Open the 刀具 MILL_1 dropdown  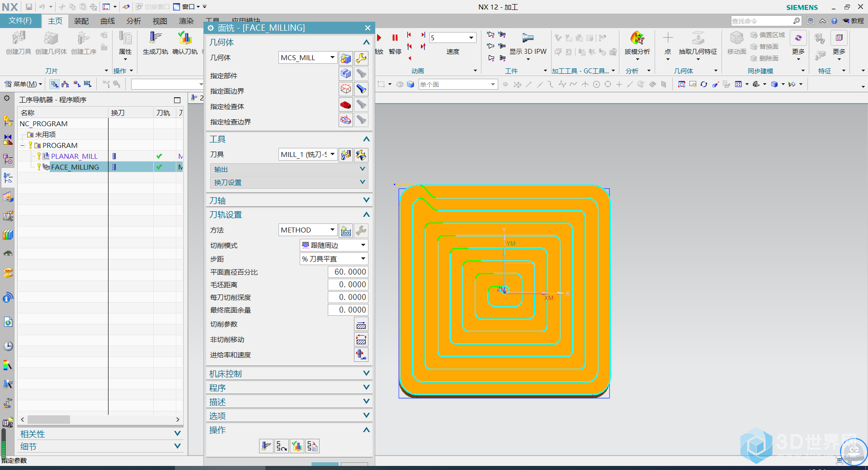coord(332,154)
